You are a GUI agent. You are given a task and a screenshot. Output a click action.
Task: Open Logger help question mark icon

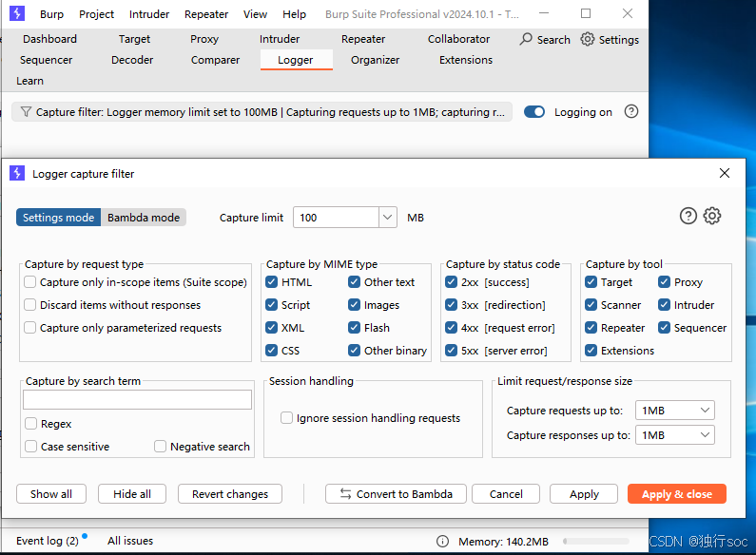631,112
